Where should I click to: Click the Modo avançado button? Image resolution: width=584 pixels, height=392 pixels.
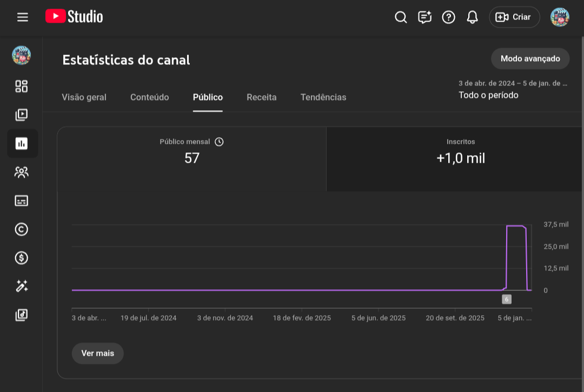pos(530,58)
